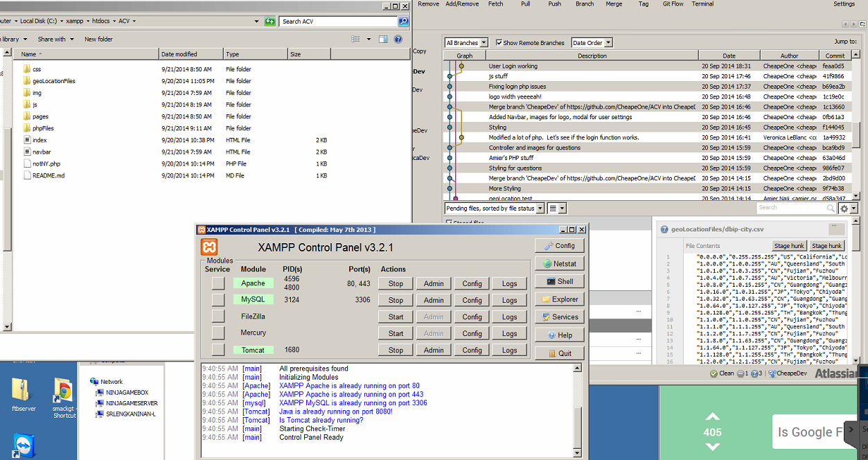Click Push in SourceTree toolbar
The height and width of the screenshot is (460, 868).
(555, 4)
